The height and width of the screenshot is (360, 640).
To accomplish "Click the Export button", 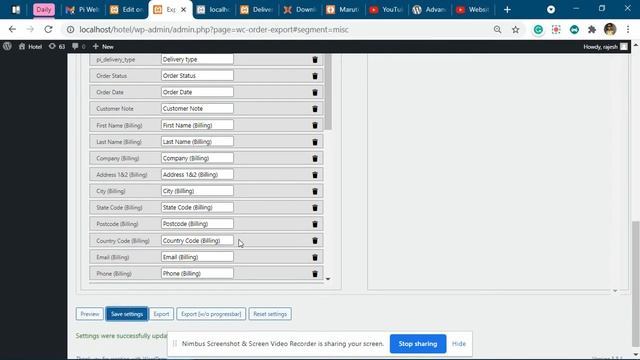I will click(x=161, y=314).
